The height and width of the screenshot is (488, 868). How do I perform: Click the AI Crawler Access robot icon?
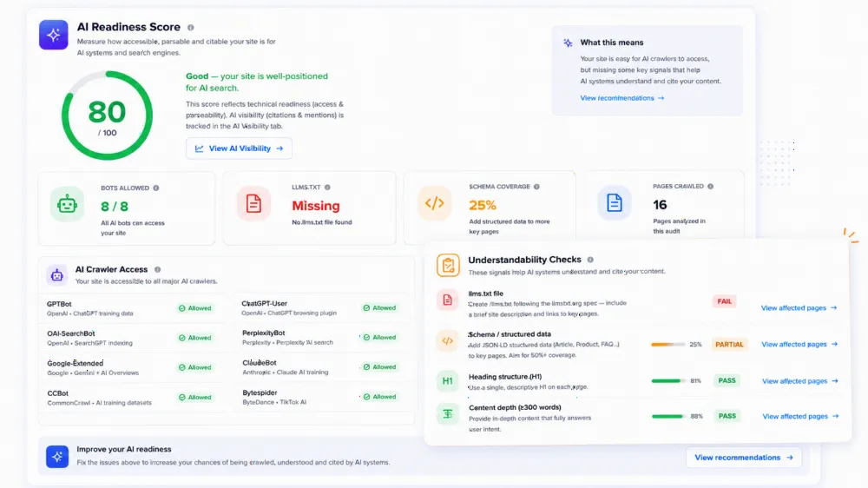click(x=57, y=274)
